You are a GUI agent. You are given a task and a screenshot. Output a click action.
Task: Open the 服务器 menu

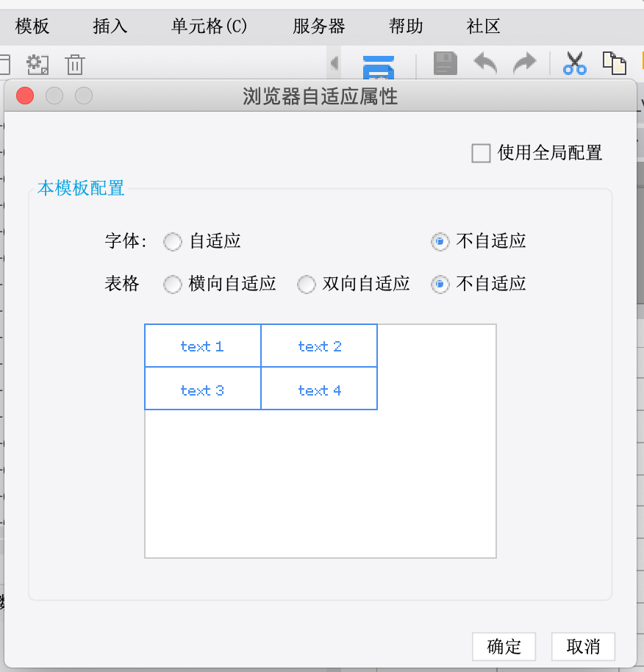click(x=319, y=26)
